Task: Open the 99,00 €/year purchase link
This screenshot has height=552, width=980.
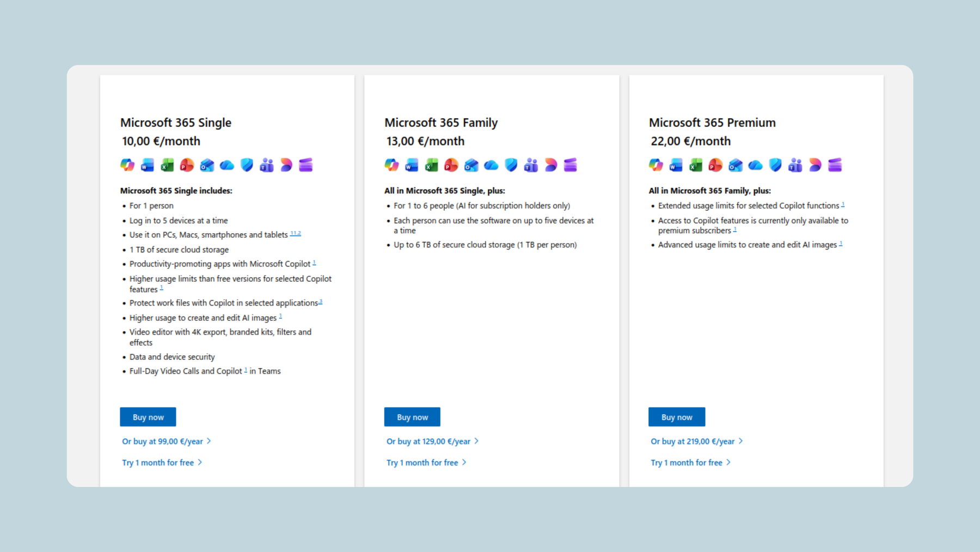Action: 162,441
